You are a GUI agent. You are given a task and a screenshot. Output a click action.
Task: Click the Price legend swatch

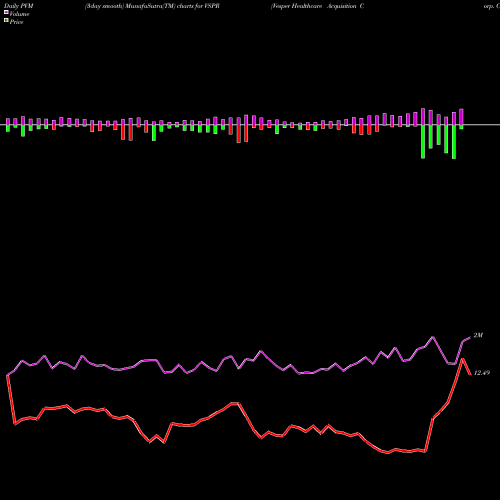pyautogui.click(x=6, y=21)
